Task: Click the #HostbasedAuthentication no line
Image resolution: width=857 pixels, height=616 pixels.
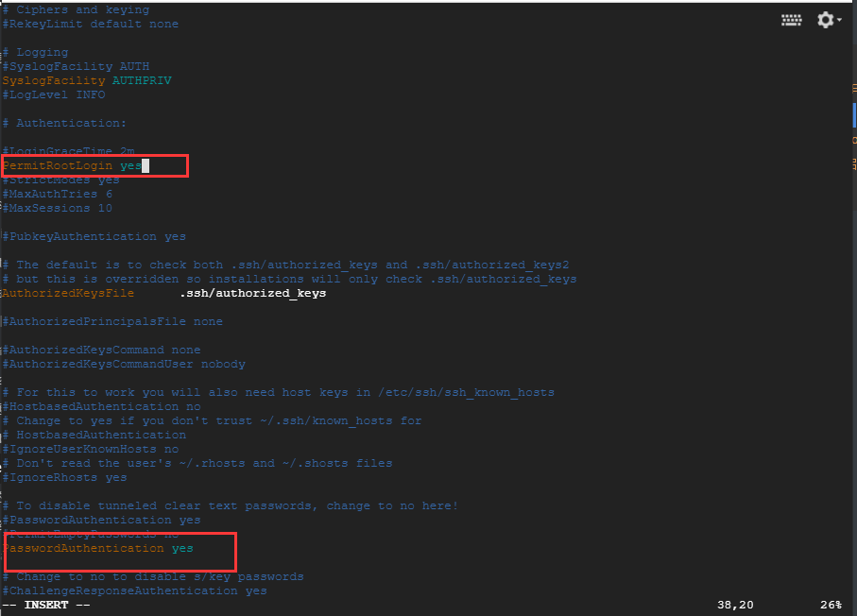Action: click(x=101, y=406)
